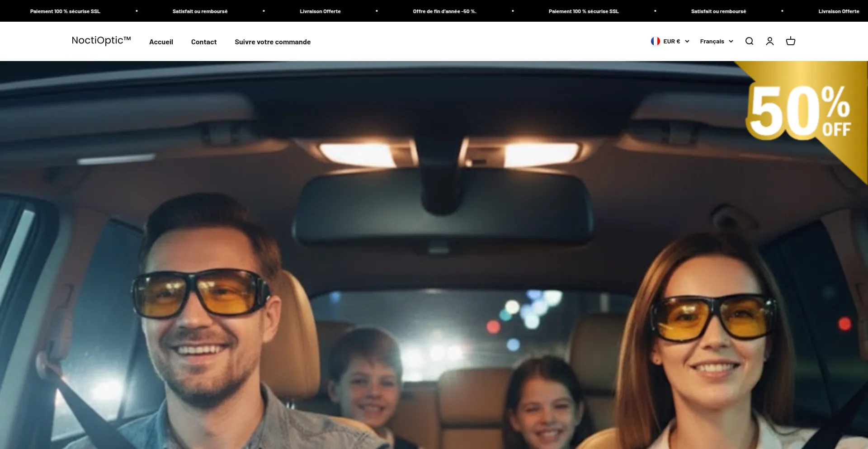Click the hero family car photo

click(x=434, y=280)
